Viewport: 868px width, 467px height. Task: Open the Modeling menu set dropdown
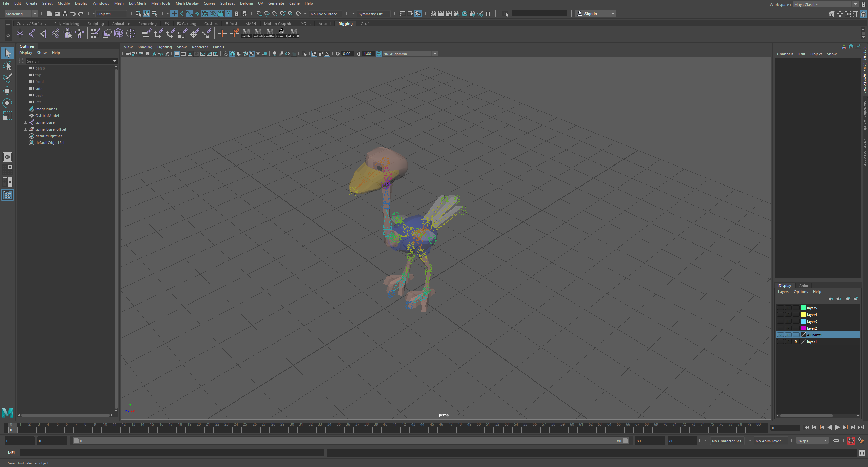pyautogui.click(x=21, y=14)
